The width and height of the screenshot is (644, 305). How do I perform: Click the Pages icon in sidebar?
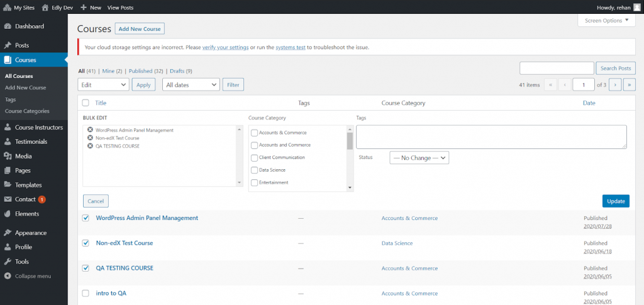[x=8, y=170]
